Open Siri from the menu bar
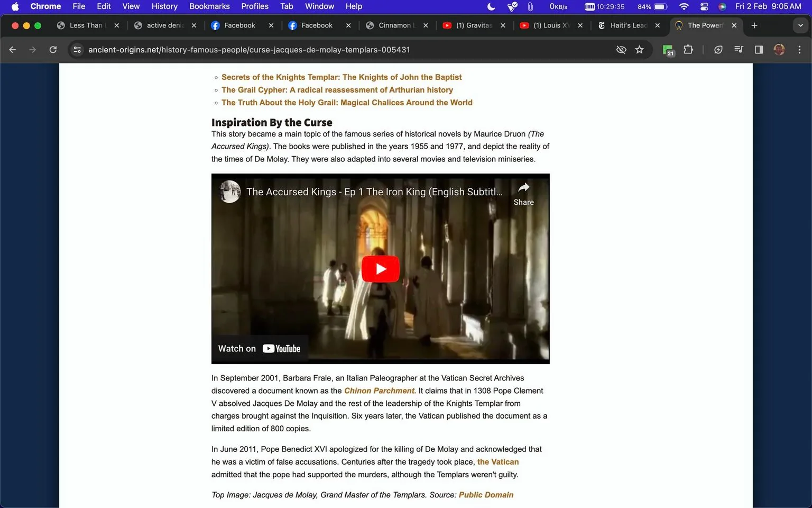The width and height of the screenshot is (812, 508). click(722, 6)
